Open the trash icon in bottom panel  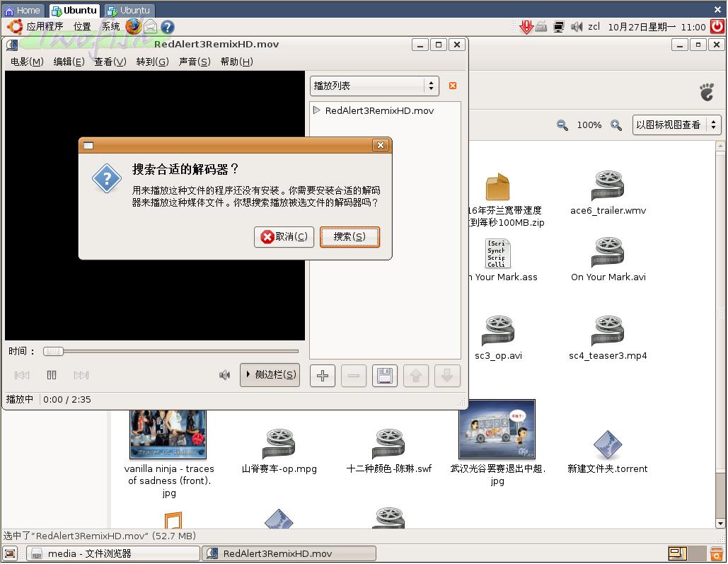point(717,553)
